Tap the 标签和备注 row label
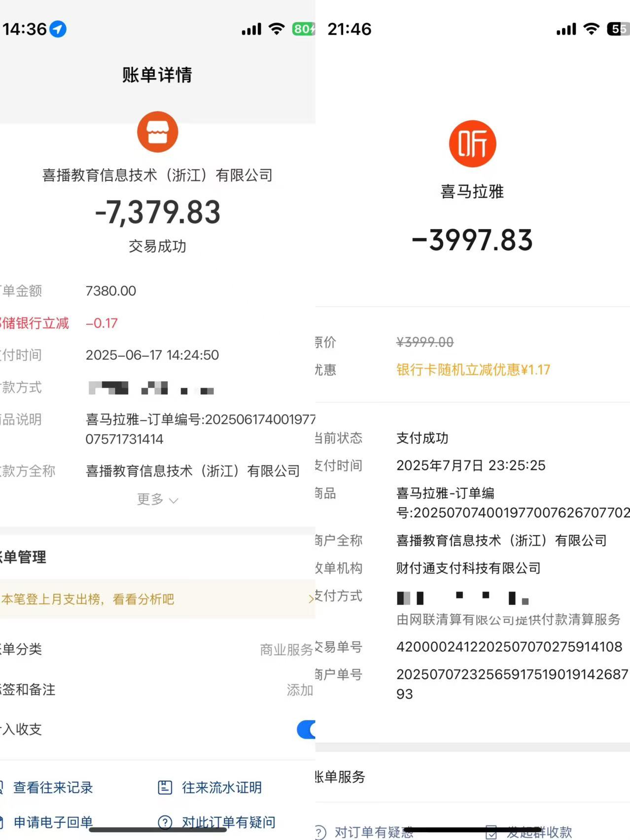The height and width of the screenshot is (840, 630). tap(28, 690)
